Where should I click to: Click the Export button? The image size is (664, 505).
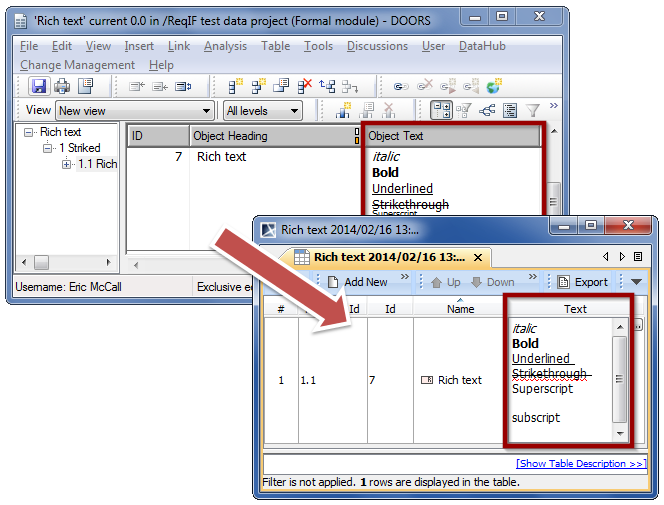(x=582, y=282)
